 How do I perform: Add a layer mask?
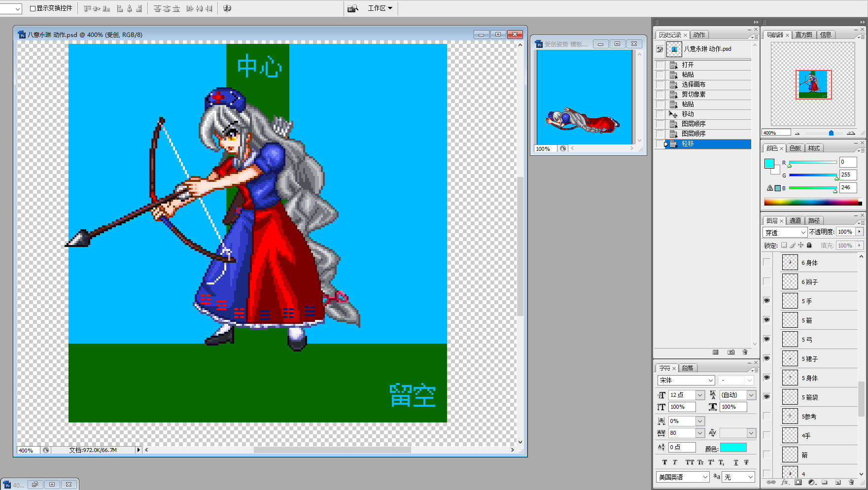798,482
